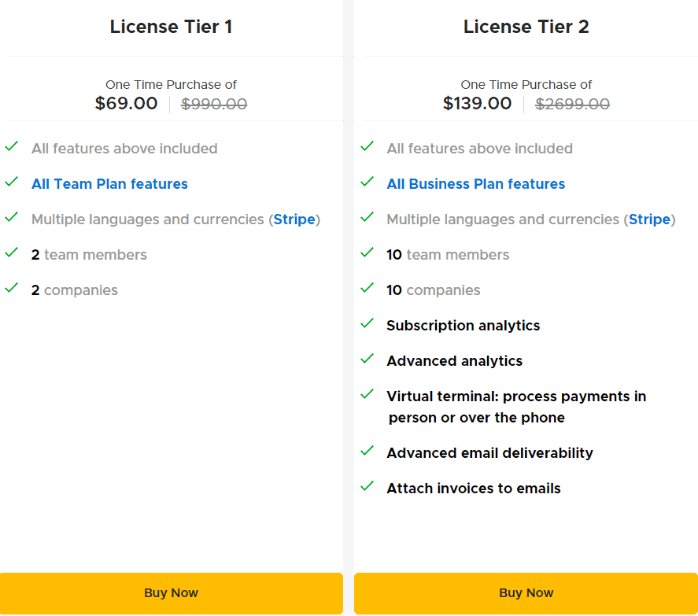
Task: Click the 10 team members feature text
Action: (448, 255)
